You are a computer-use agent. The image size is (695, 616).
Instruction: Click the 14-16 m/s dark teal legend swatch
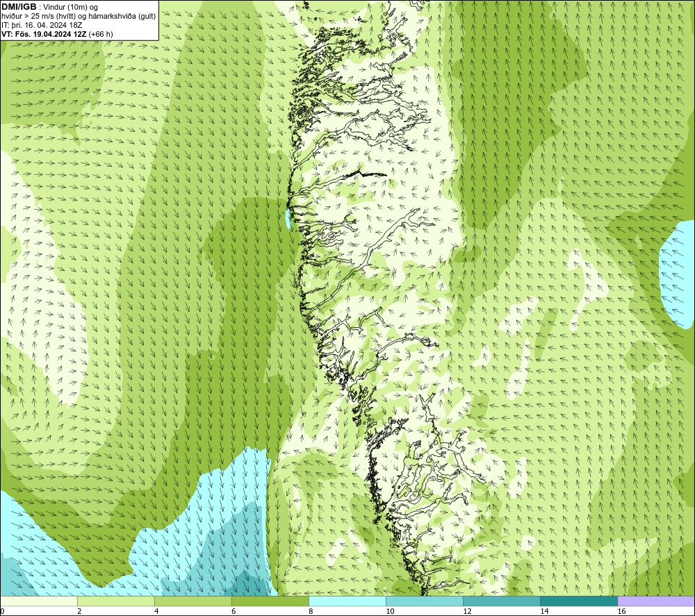(579, 601)
